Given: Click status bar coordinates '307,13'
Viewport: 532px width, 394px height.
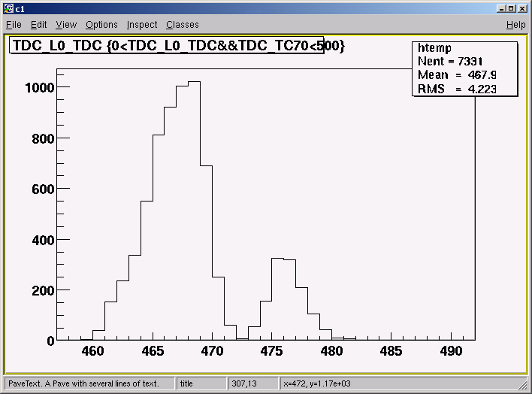Looking at the screenshot, I should (x=253, y=383).
